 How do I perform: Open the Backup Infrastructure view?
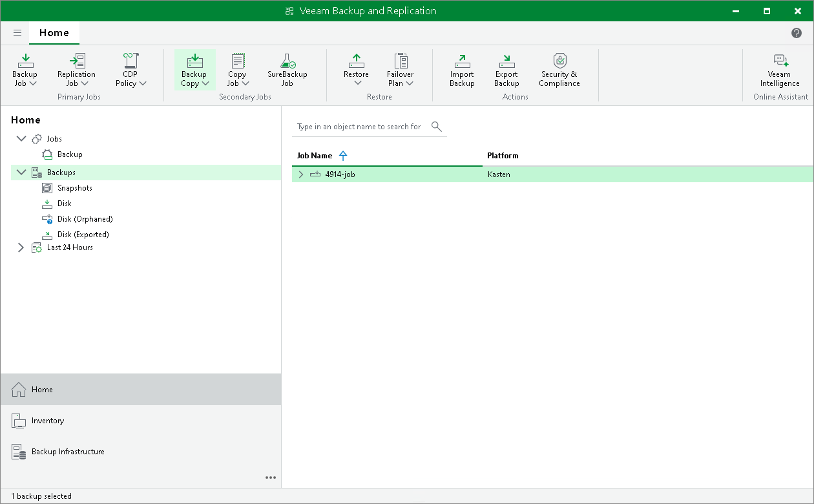[141, 452]
